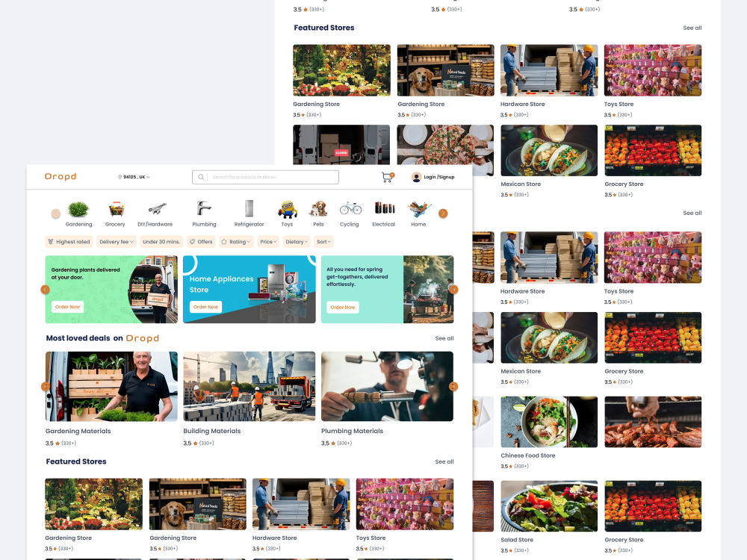The width and height of the screenshot is (747, 560).
Task: Click See all for Most loved deals
Action: (x=444, y=338)
